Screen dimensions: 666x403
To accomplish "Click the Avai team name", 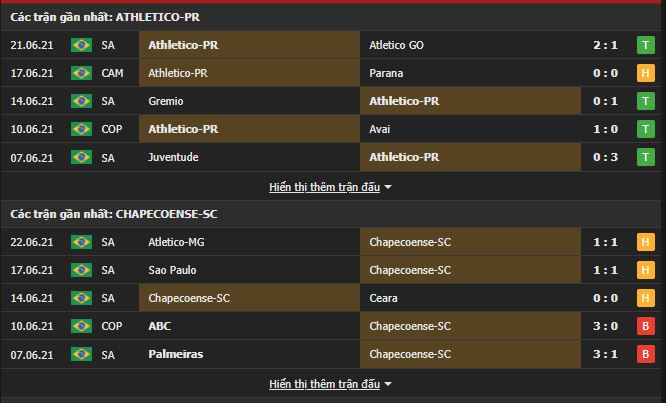I will (x=380, y=129).
